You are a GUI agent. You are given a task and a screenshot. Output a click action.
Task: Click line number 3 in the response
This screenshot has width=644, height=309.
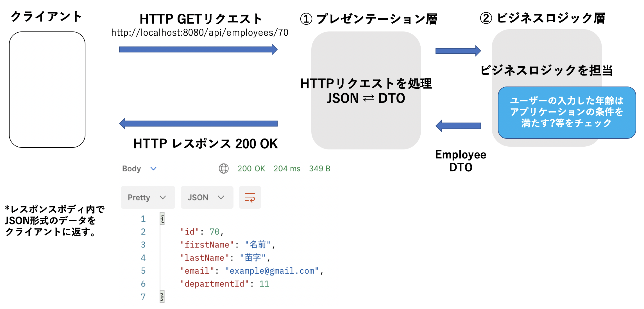(143, 245)
